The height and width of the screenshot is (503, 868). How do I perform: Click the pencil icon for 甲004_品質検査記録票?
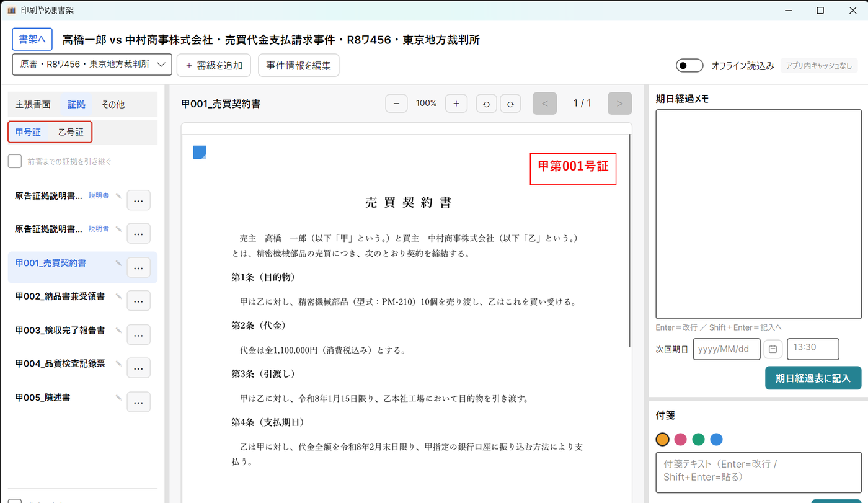click(x=118, y=363)
